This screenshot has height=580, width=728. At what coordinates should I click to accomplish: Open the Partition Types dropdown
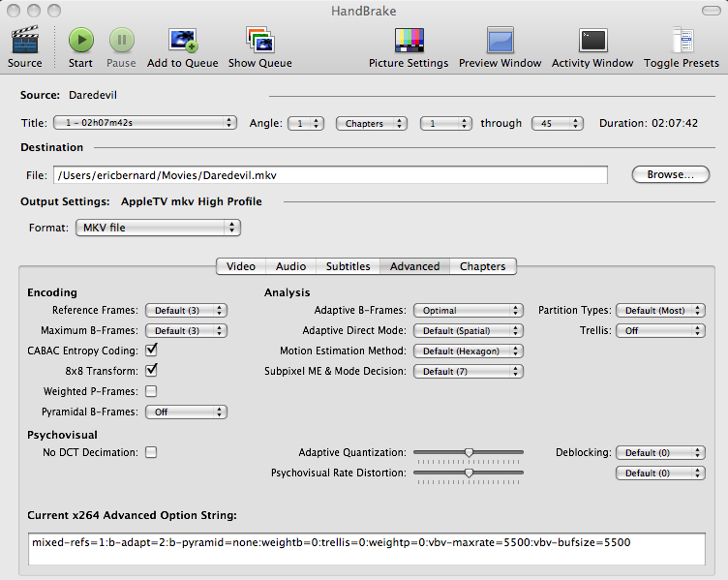(x=660, y=310)
